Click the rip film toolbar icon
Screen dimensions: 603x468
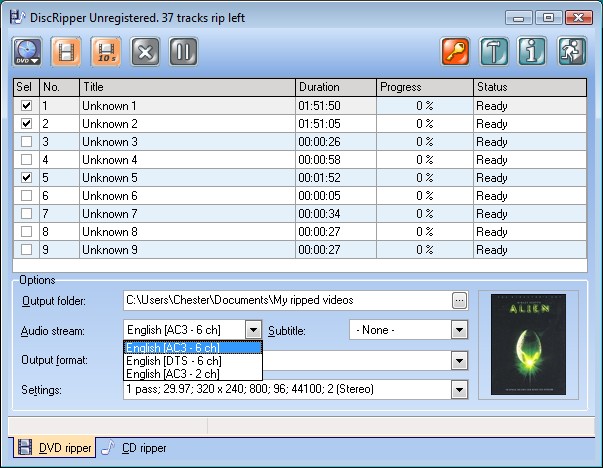pos(66,51)
